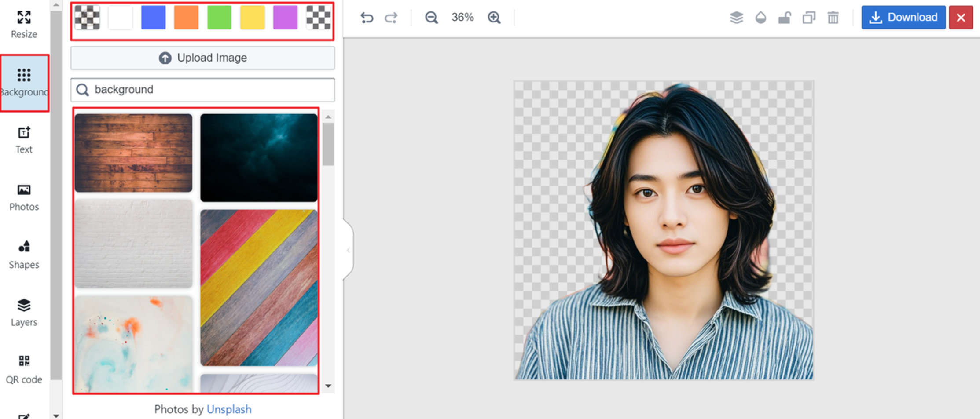Select the blue background swatch

click(x=153, y=18)
